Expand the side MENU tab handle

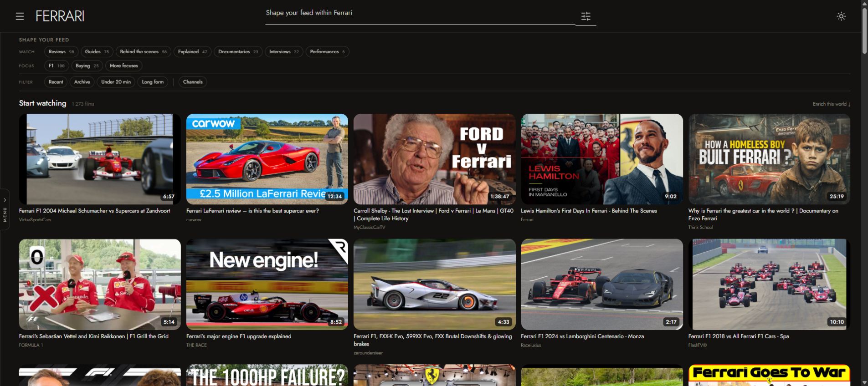pos(5,209)
